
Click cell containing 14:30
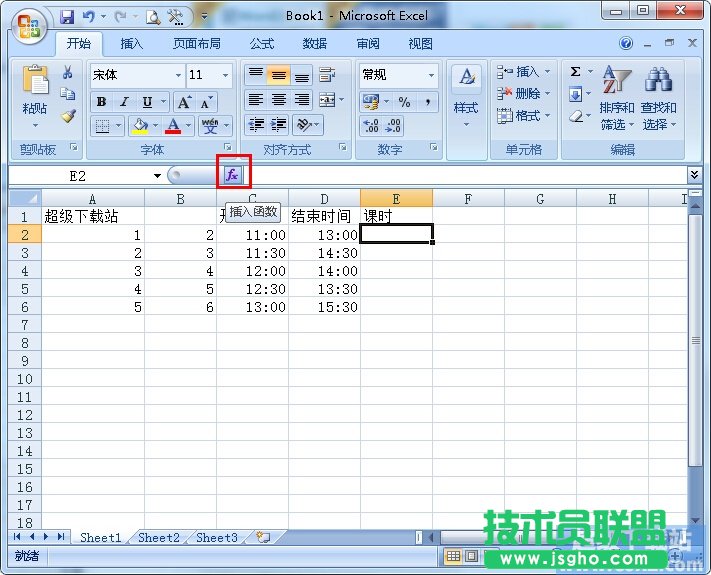point(324,253)
